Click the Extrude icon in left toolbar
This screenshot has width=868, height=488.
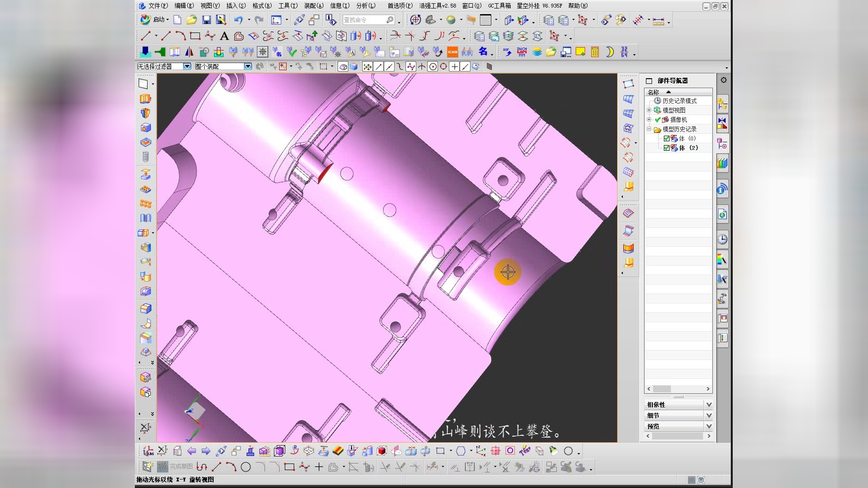146,98
